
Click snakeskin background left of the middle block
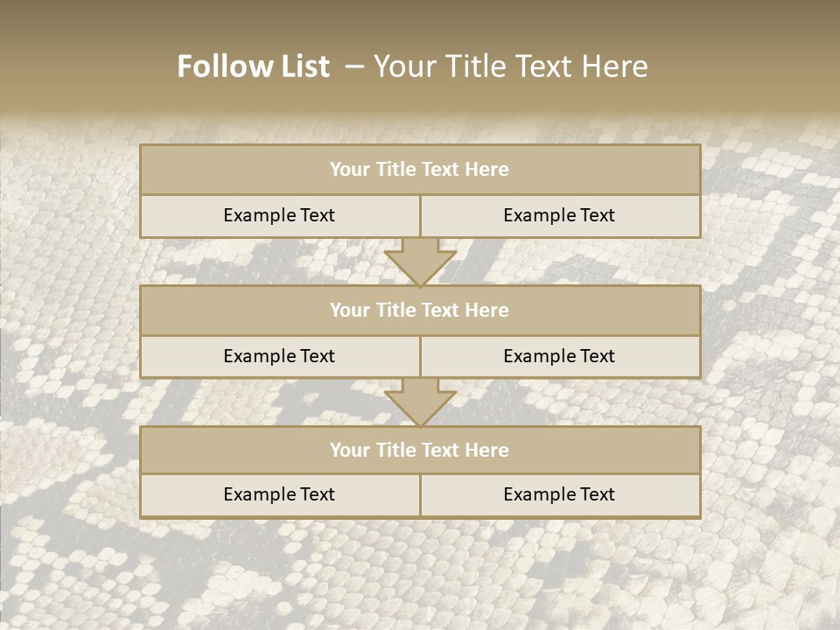(x=70, y=332)
